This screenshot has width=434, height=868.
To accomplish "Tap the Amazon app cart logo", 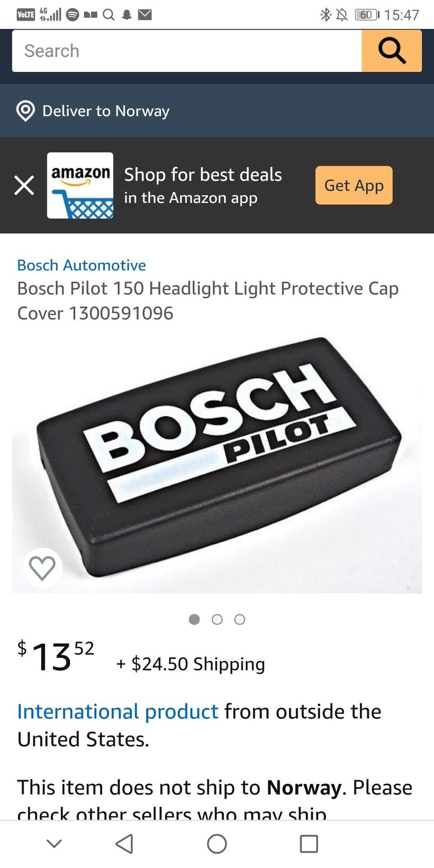I will [x=80, y=185].
